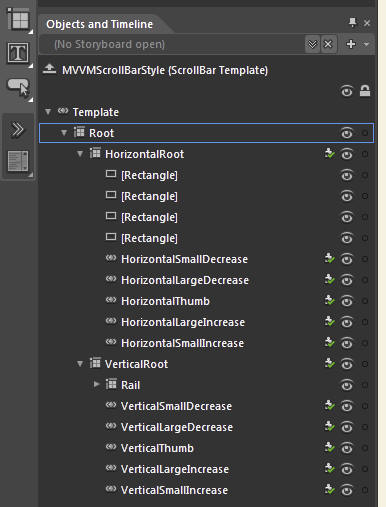This screenshot has width=386, height=507.
Task: Click HorizontalLargeIncrease's template part icon
Action: coord(329,321)
